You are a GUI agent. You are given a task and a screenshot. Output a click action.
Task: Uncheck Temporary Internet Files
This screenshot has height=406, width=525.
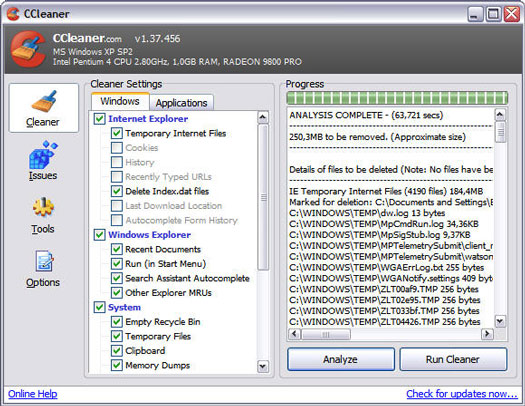coord(117,133)
